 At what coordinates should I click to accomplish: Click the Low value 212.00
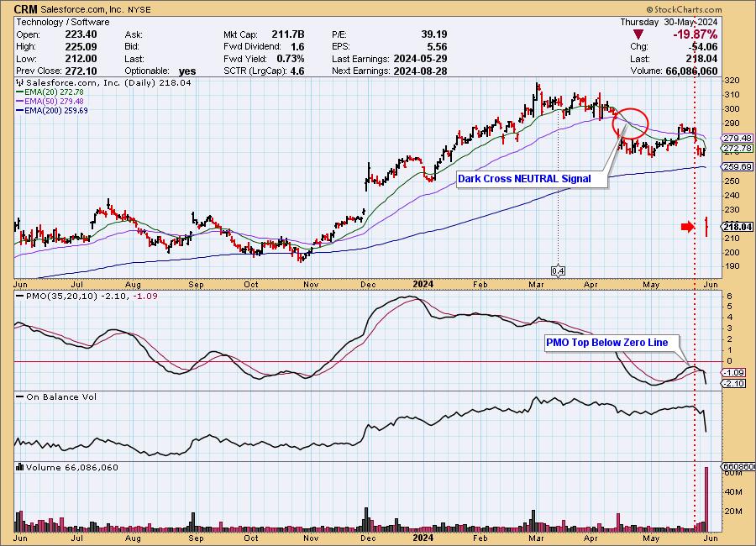click(x=81, y=59)
